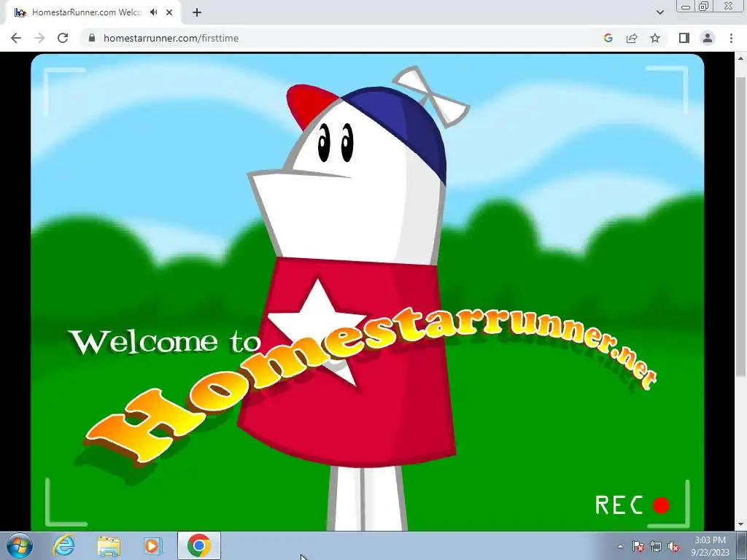View site information via lock icon

click(x=92, y=38)
